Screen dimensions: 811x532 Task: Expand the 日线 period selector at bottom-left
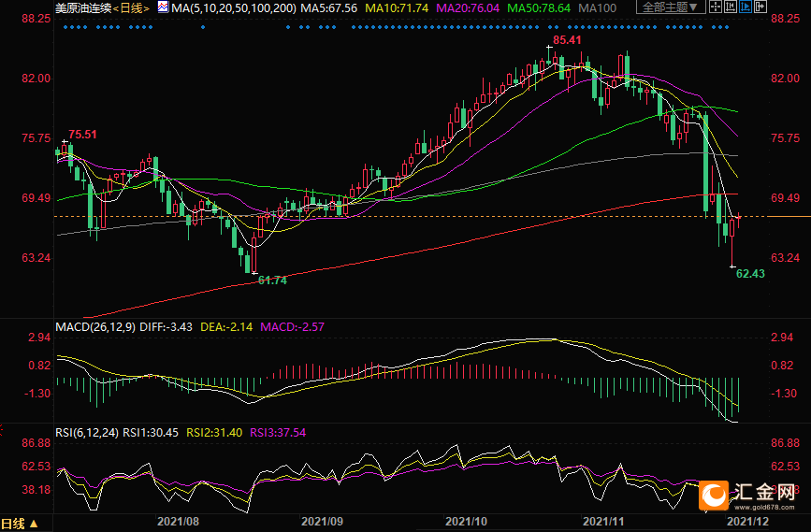pyautogui.click(x=20, y=524)
